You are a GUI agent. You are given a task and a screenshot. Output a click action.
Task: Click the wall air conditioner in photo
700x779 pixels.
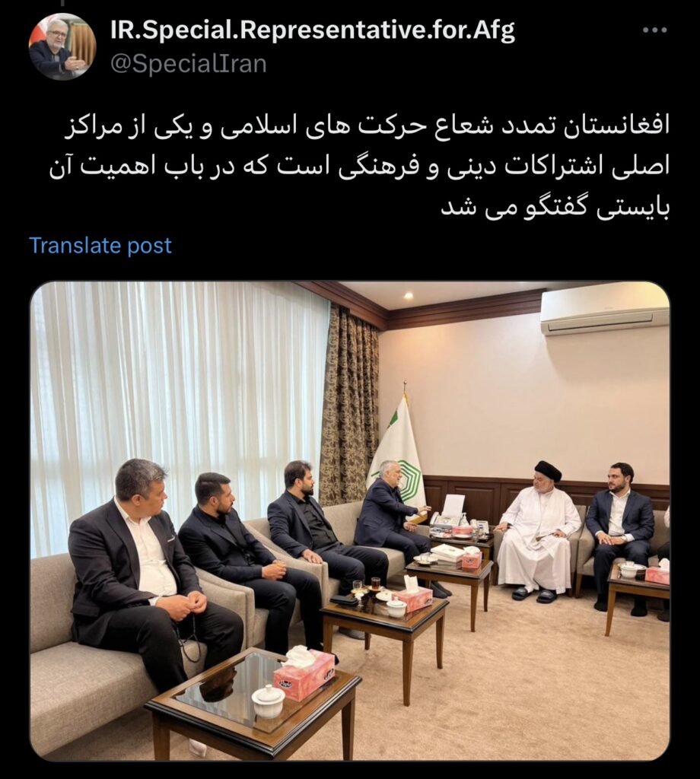(605, 309)
